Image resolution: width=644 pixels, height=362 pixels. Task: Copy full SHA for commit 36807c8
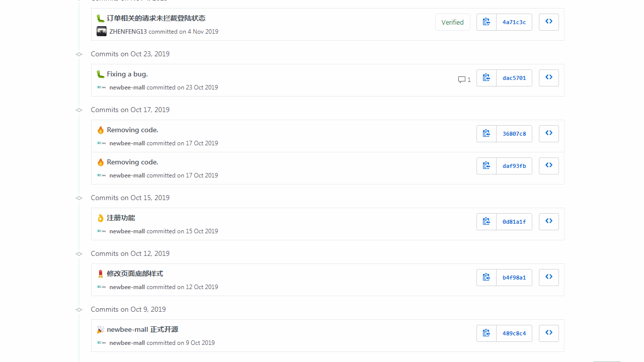point(487,134)
